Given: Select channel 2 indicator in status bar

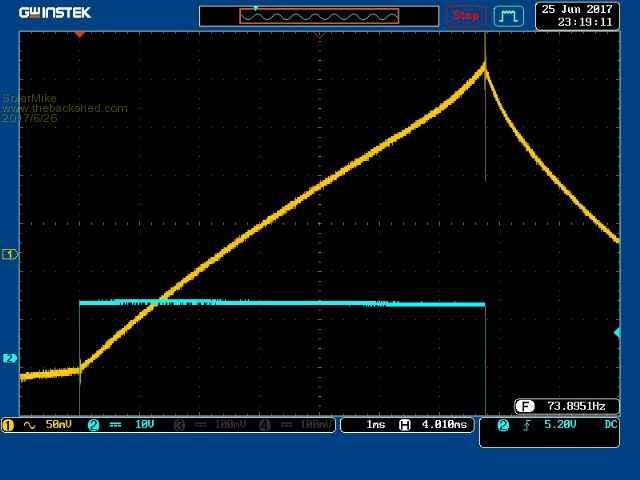Looking at the screenshot, I should [94, 425].
